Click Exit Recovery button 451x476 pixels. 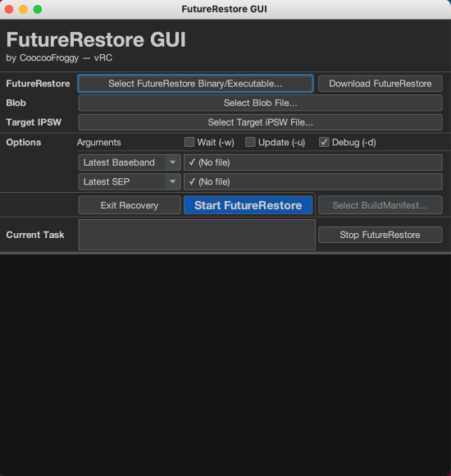point(130,205)
